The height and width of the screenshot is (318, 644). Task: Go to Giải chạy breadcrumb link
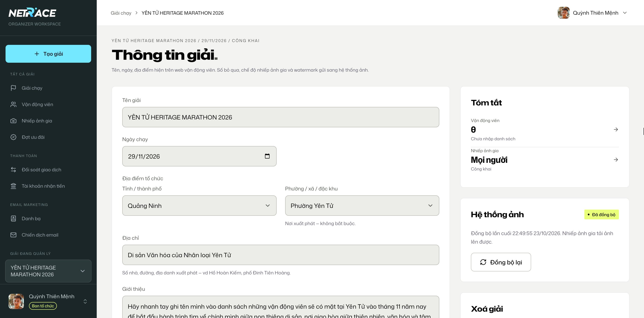[x=121, y=13]
